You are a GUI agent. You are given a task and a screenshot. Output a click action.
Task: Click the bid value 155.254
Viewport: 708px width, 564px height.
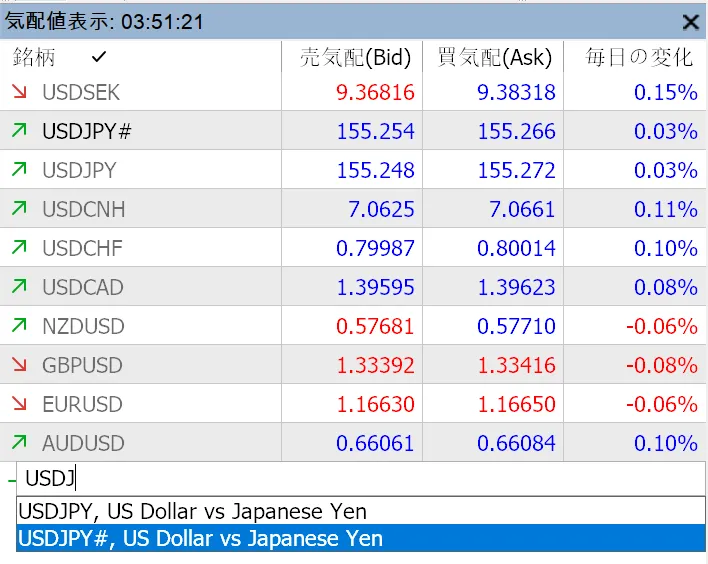pos(376,131)
